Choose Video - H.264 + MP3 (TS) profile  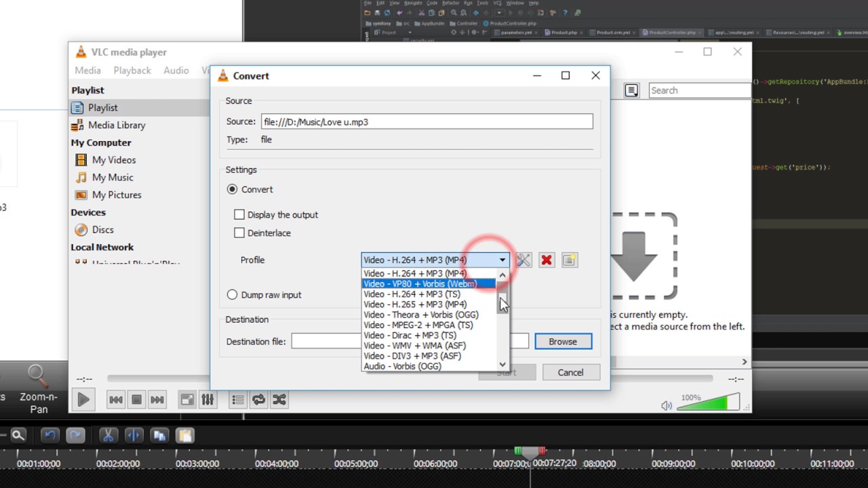pos(430,294)
